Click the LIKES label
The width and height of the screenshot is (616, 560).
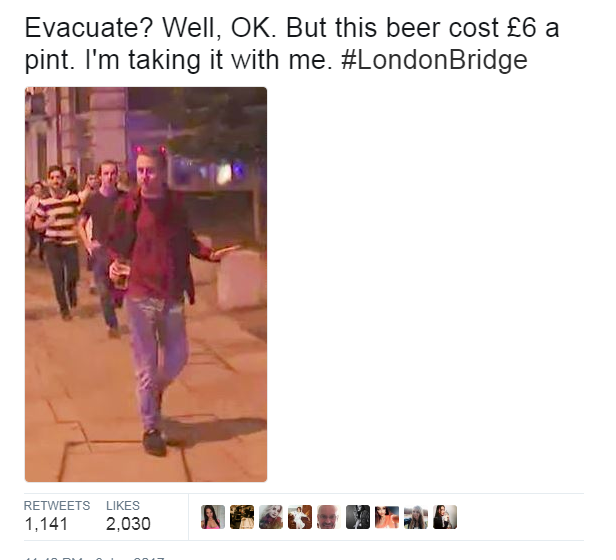coord(123,505)
